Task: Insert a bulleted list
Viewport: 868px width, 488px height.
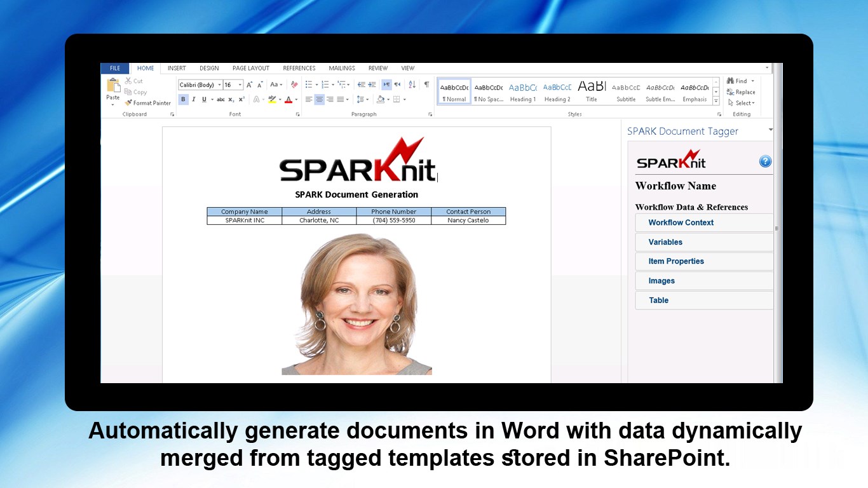Action: (x=309, y=85)
